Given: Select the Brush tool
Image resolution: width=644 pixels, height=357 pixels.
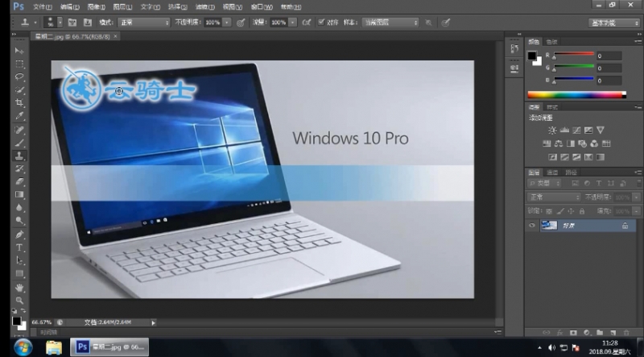Looking at the screenshot, I should [19, 143].
